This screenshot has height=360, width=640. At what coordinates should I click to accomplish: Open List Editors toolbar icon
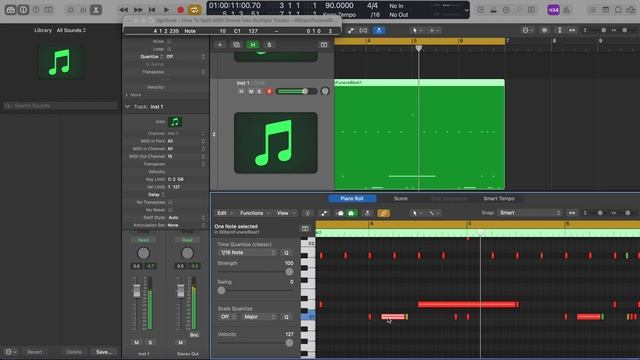pos(593,9)
